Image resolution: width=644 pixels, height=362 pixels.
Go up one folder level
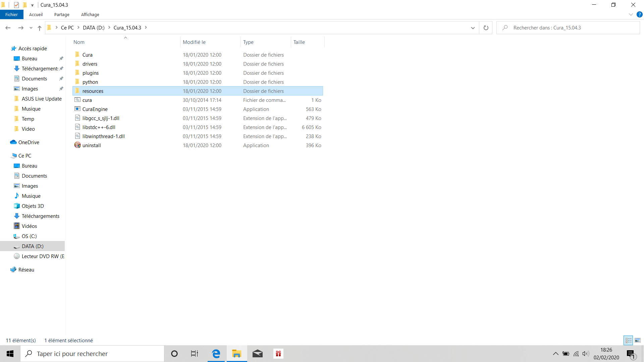(x=40, y=28)
